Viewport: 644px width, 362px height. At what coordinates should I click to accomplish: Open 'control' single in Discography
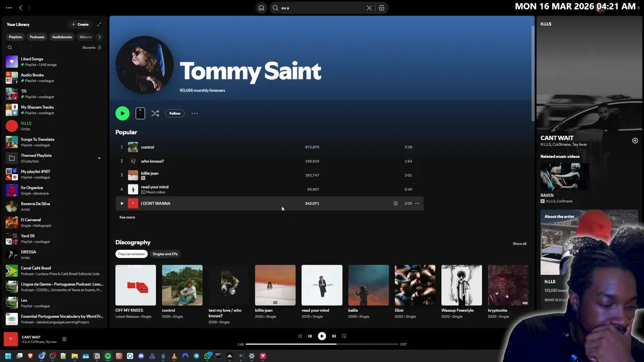182,285
